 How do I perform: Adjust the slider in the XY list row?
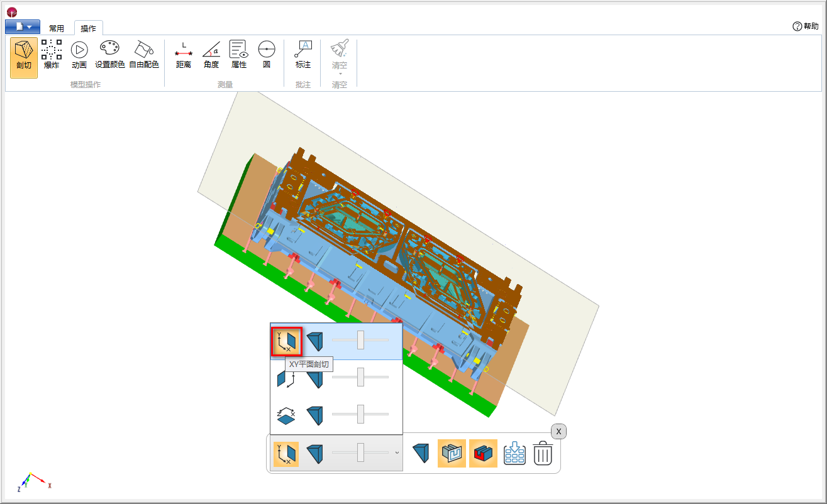(360, 340)
